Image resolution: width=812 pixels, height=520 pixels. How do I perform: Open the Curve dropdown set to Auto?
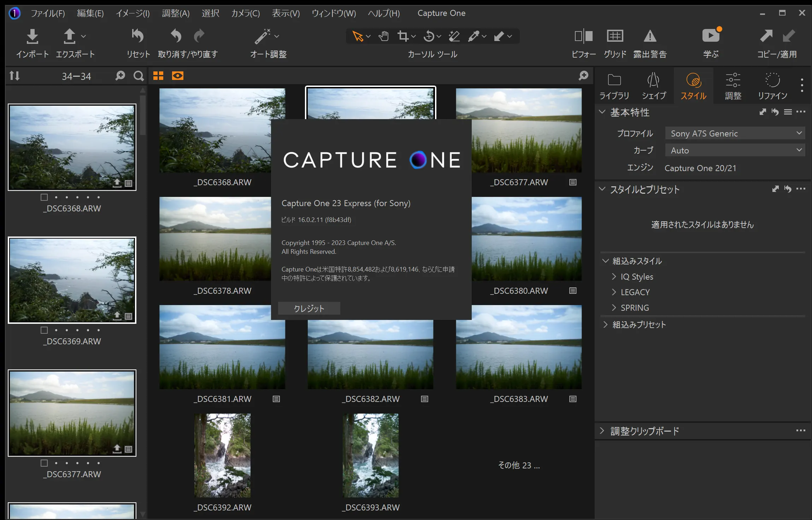point(735,150)
